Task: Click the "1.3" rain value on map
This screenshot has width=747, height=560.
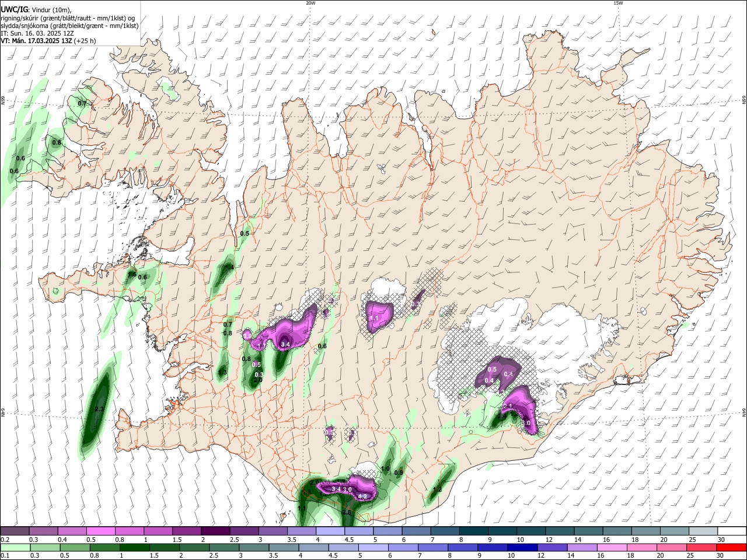Action: click(x=222, y=372)
